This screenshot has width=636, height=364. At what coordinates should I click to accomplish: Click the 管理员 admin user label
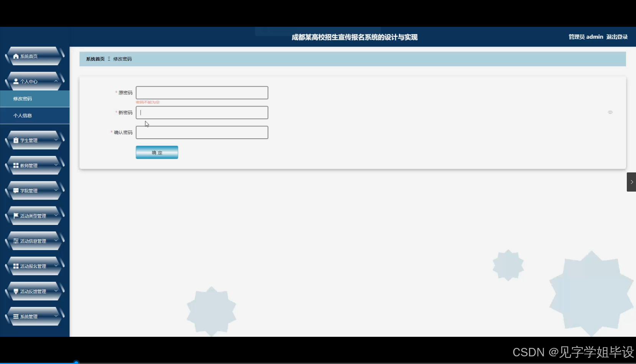pyautogui.click(x=586, y=37)
